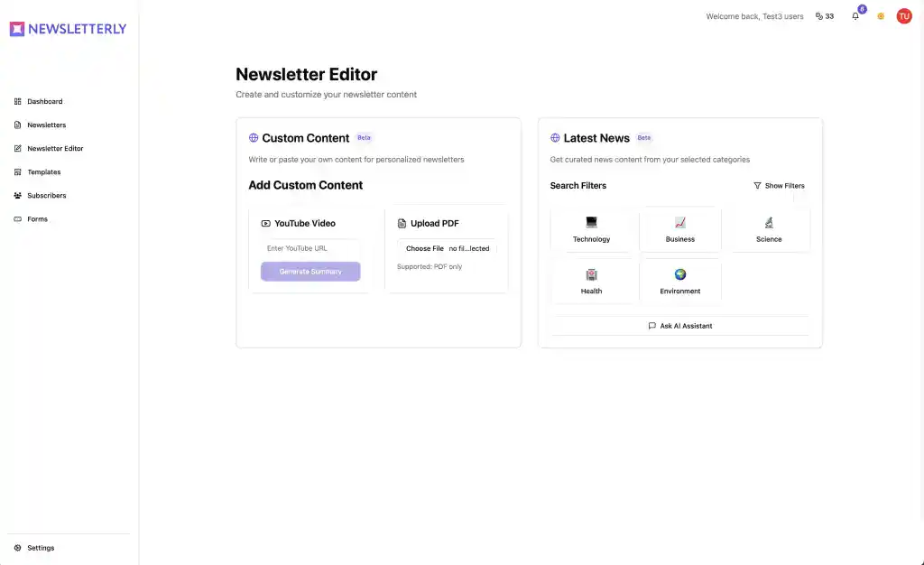Click the credits counter icon
The width and height of the screenshot is (924, 565).
(819, 16)
